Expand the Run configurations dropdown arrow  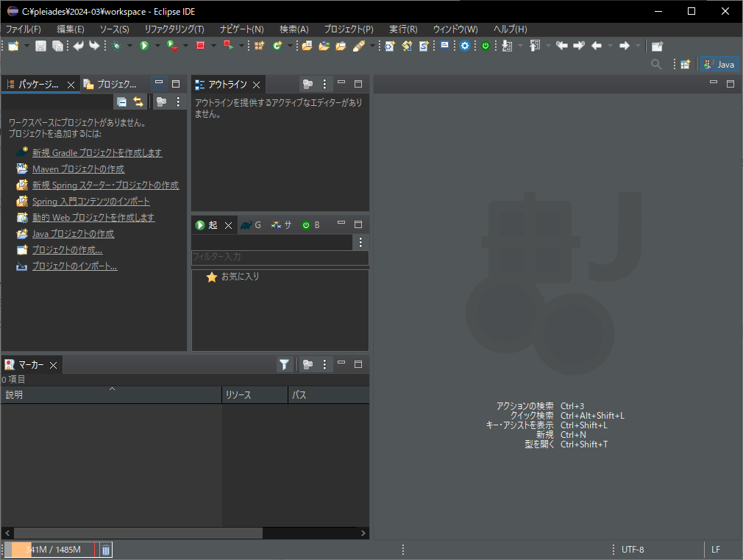pyautogui.click(x=157, y=46)
